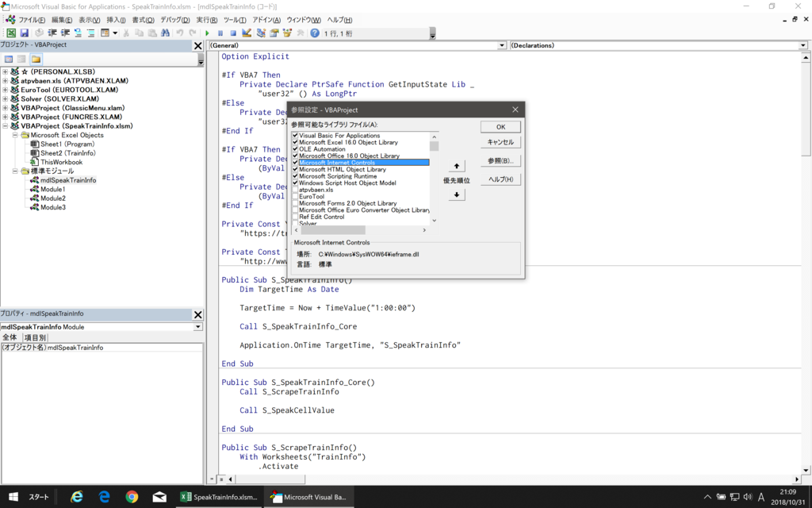Image resolution: width=812 pixels, height=508 pixels.
Task: Uncheck Windows Script Host Object Model
Action: coord(295,183)
